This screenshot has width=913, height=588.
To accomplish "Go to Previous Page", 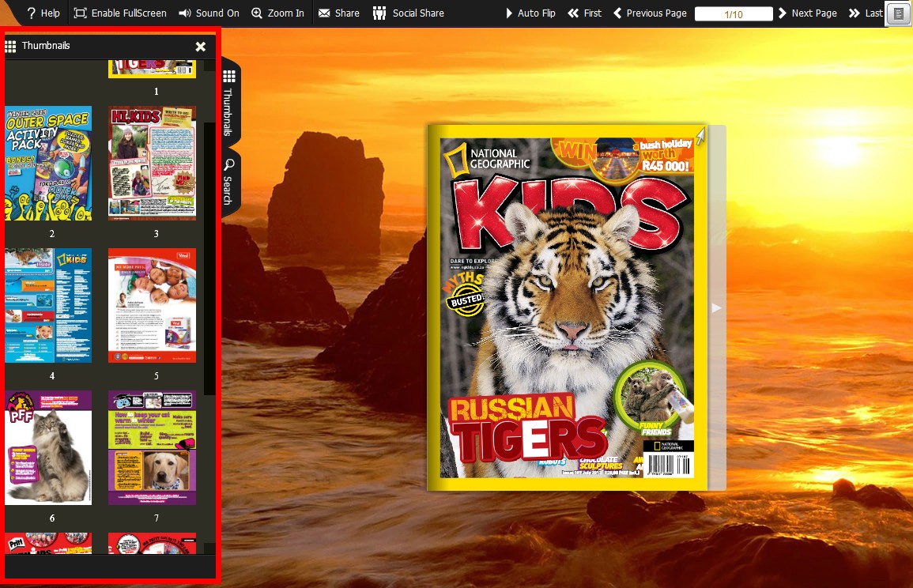I will 650,13.
